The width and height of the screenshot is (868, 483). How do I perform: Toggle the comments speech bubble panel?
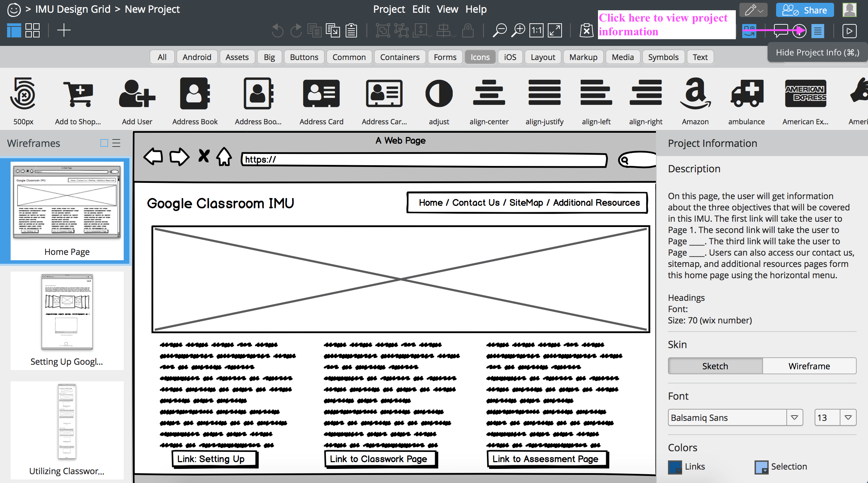pos(781,31)
